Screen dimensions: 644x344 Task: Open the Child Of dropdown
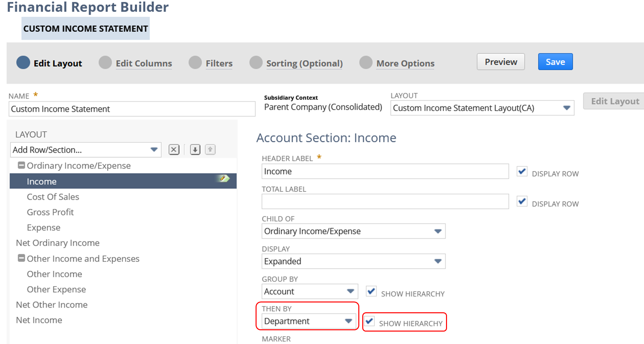coord(353,231)
